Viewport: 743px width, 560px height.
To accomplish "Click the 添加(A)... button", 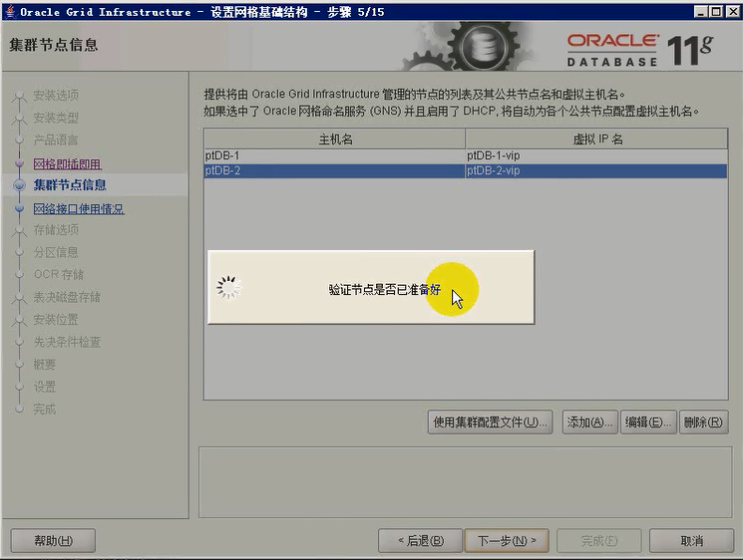I will pyautogui.click(x=590, y=422).
